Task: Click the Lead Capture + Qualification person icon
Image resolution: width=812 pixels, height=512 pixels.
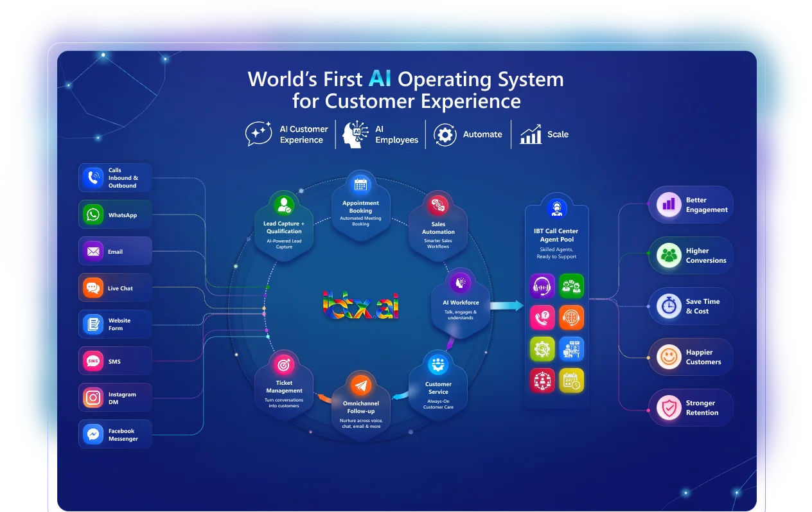Action: coord(284,206)
